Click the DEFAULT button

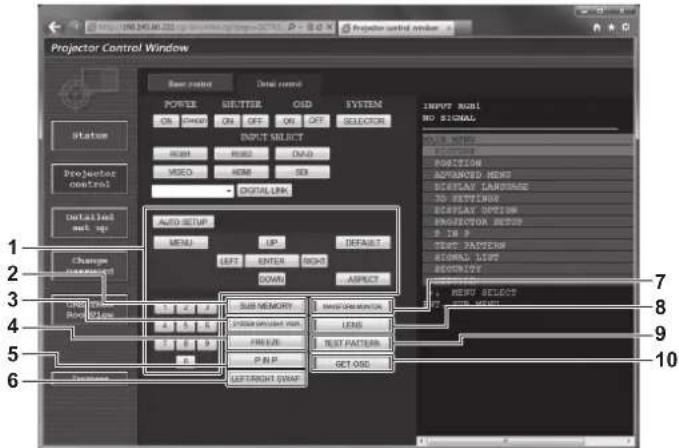click(363, 242)
